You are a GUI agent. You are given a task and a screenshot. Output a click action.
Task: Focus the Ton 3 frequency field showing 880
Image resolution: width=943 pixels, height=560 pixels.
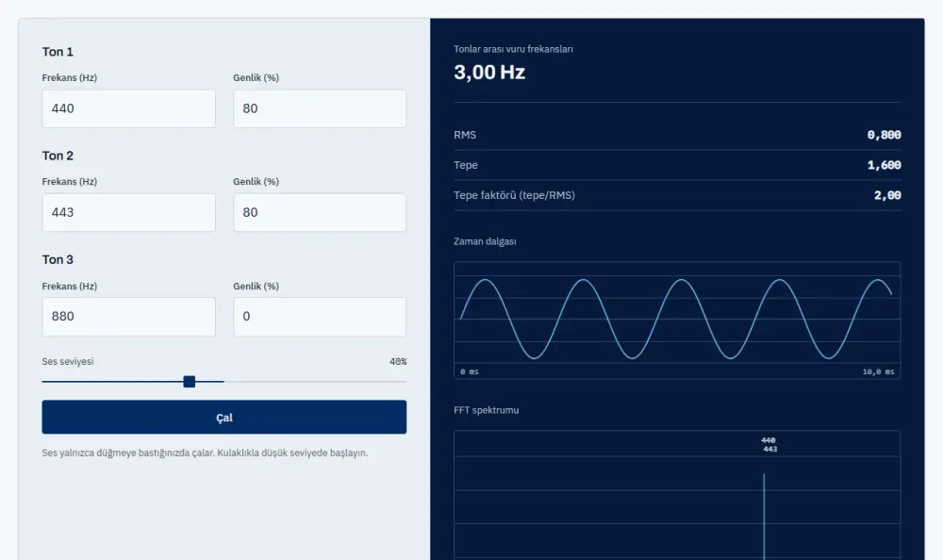(128, 317)
